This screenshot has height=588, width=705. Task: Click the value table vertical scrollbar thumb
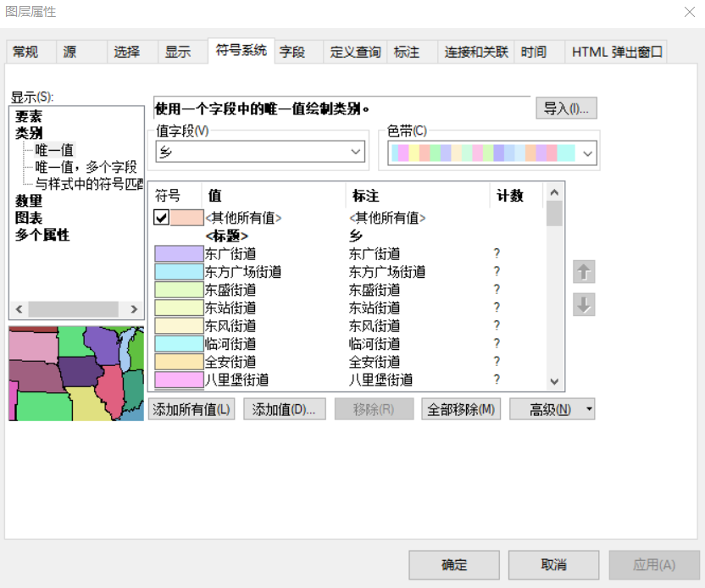(554, 214)
